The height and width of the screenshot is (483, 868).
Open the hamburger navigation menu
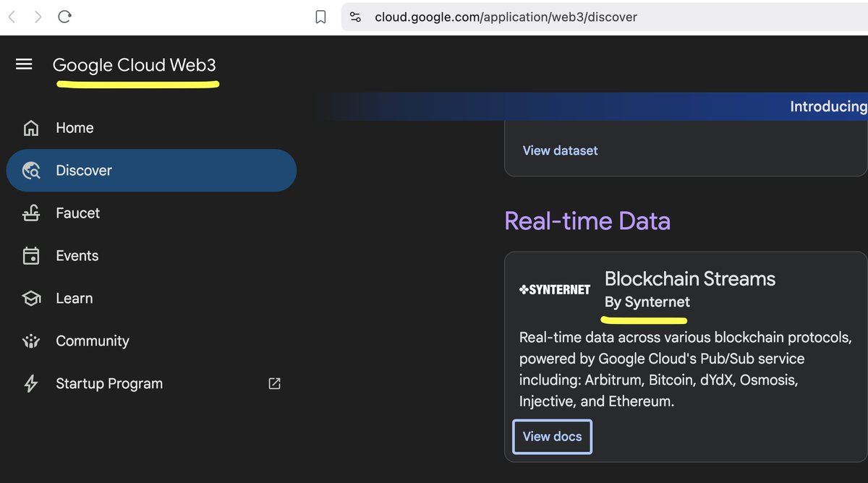coord(24,64)
